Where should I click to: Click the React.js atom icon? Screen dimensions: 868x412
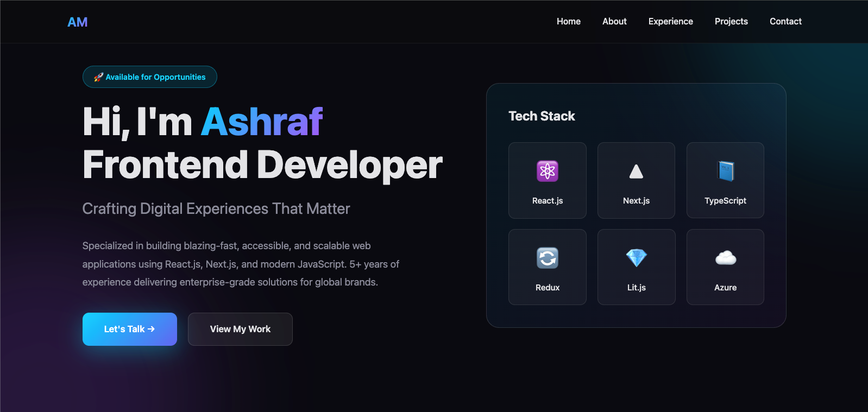point(548,171)
